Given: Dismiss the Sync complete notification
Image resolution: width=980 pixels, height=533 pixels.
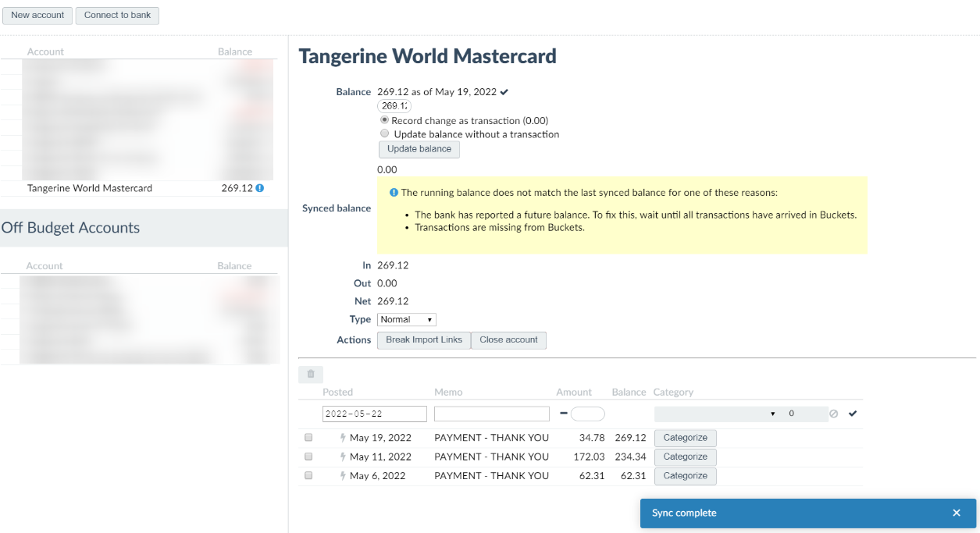Looking at the screenshot, I should click(957, 513).
